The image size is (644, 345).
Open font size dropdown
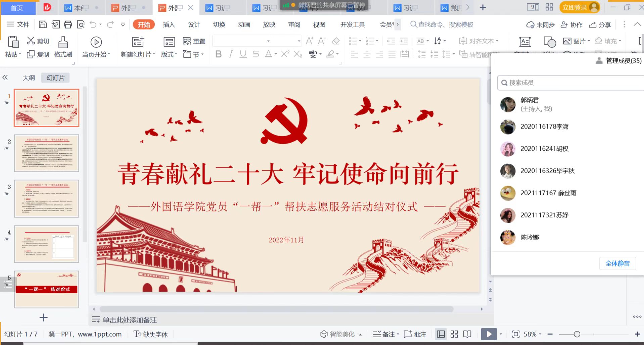point(299,41)
